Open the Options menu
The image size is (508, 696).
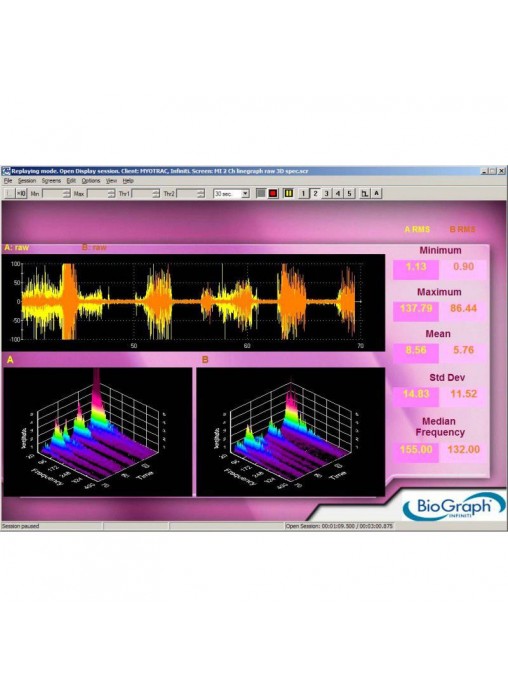point(91,181)
